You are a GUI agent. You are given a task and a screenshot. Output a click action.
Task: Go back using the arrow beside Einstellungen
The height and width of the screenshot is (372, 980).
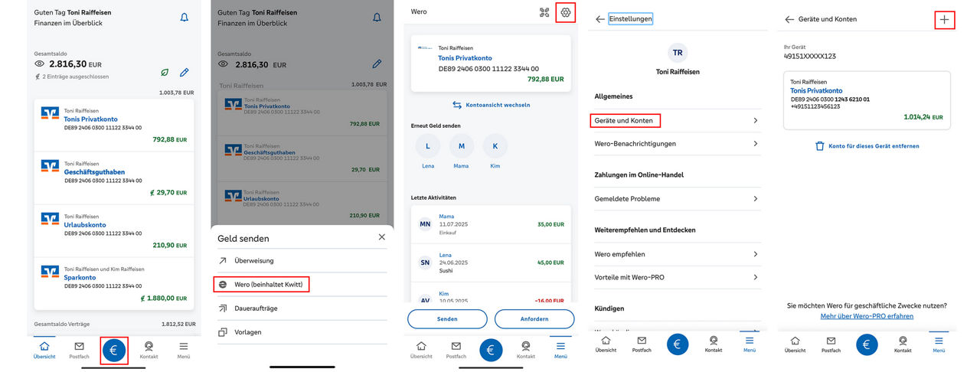pyautogui.click(x=599, y=19)
